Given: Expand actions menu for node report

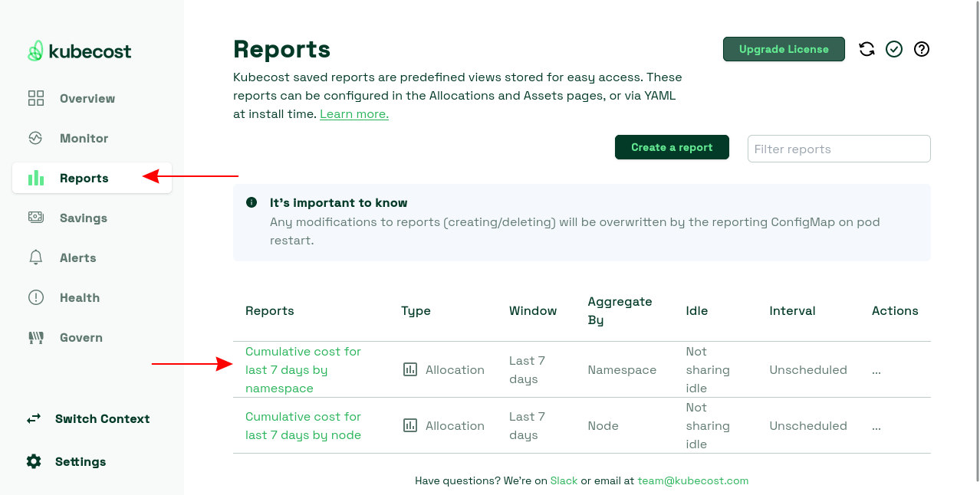Looking at the screenshot, I should coord(876,425).
